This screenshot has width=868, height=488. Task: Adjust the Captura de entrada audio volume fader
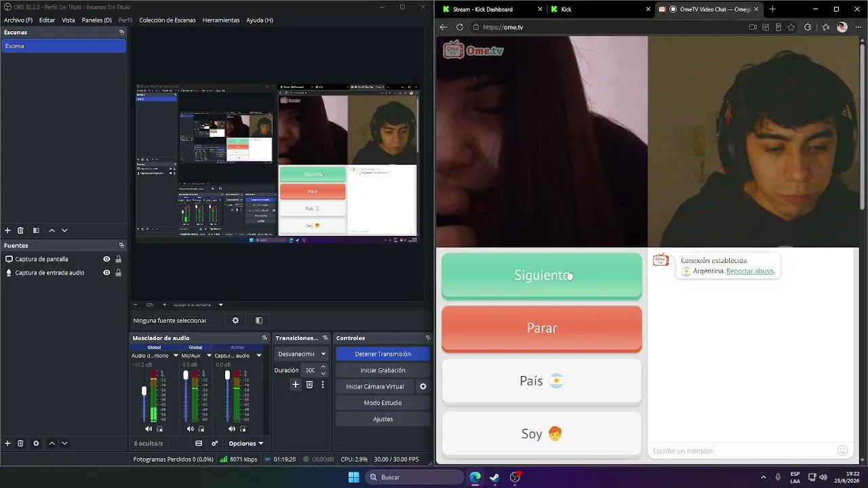(x=227, y=375)
